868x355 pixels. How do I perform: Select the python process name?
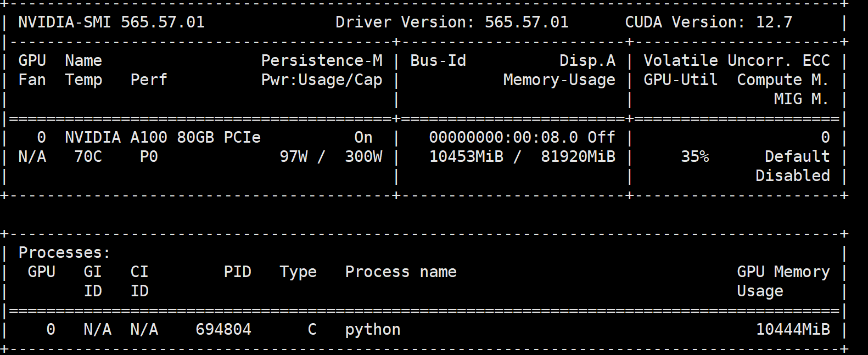pos(373,330)
